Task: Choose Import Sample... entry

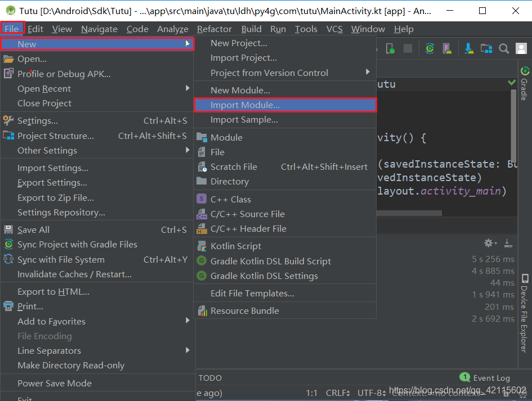Action: pos(285,120)
